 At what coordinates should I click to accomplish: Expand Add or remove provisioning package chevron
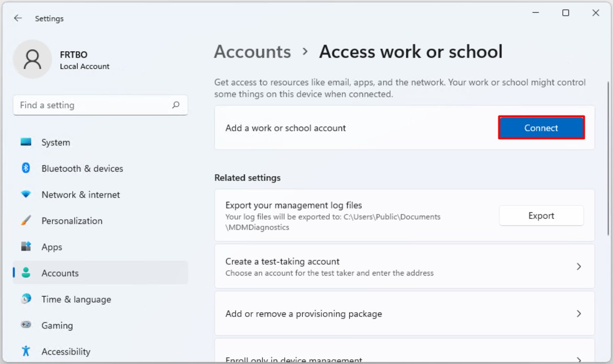pyautogui.click(x=578, y=314)
